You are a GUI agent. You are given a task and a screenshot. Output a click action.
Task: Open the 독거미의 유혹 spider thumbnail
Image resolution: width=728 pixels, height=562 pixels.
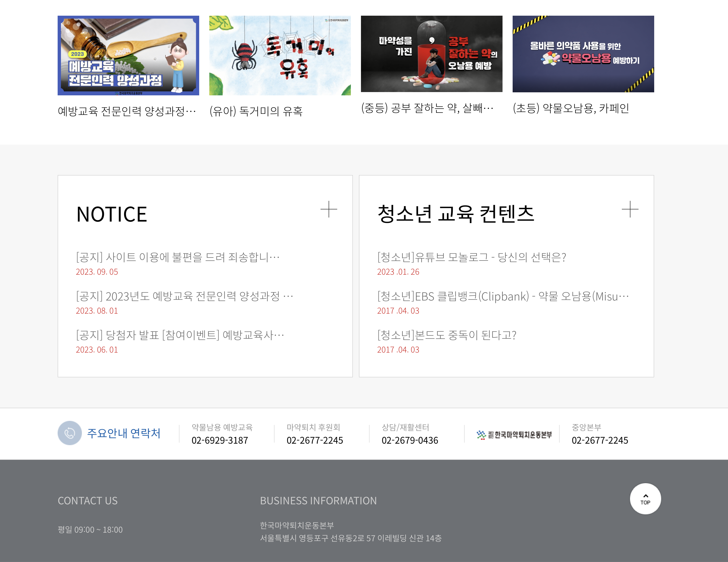tap(280, 55)
